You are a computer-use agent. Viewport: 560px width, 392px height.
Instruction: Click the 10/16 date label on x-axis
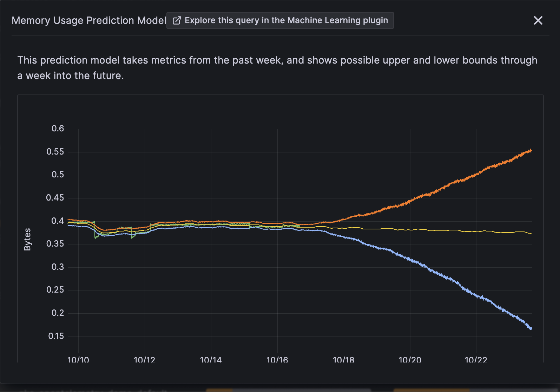point(277,360)
